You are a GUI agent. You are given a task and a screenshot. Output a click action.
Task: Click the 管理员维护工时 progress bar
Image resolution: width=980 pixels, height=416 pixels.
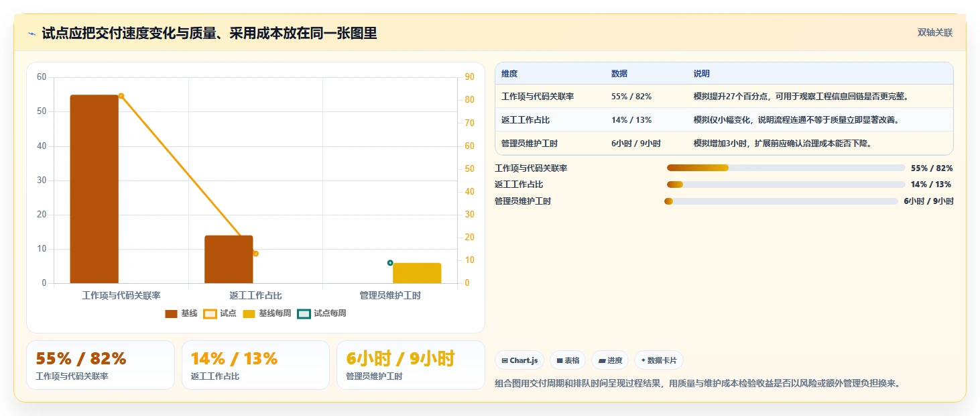click(781, 201)
